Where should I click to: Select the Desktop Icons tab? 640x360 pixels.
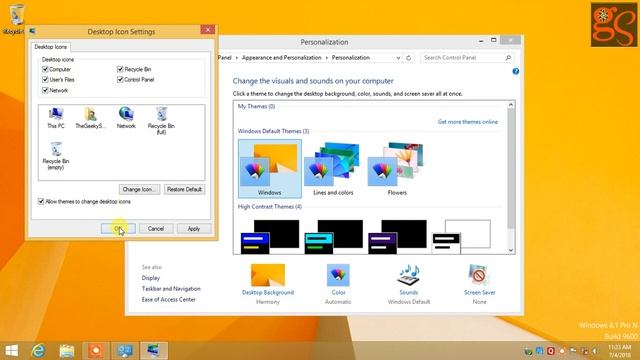coord(51,47)
